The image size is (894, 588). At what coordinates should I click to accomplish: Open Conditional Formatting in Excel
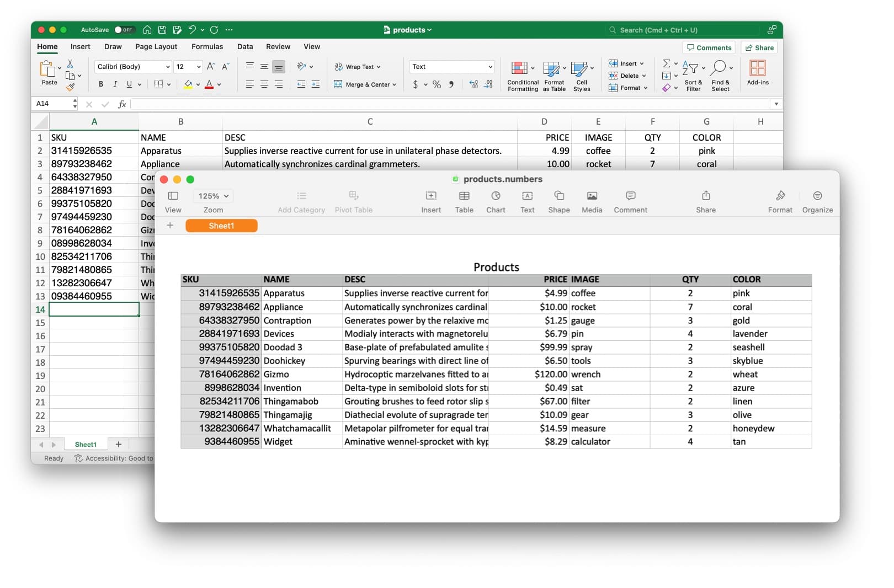tap(522, 76)
